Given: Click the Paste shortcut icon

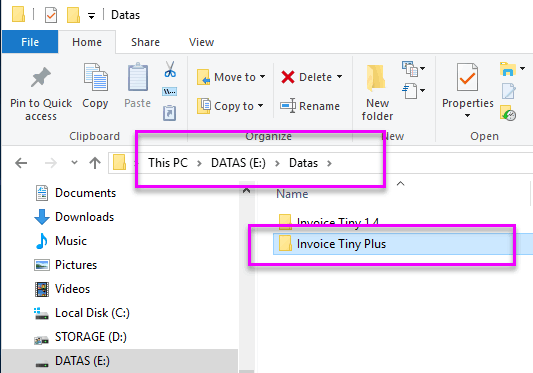Looking at the screenshot, I should [169, 113].
